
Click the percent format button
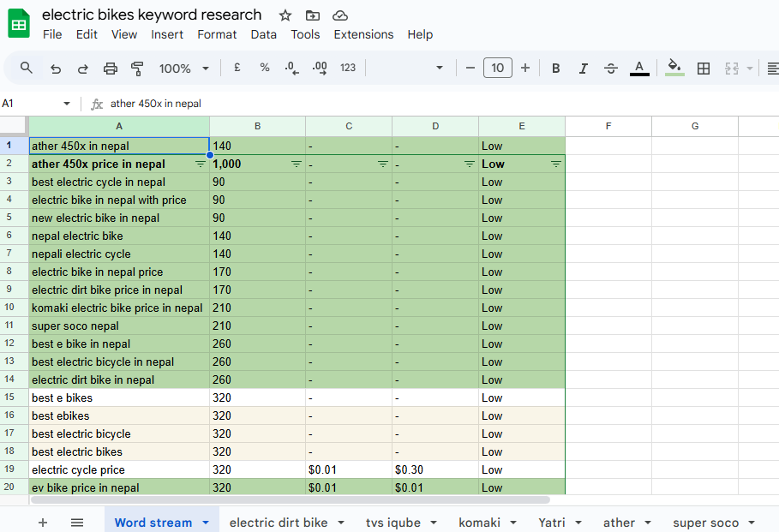pyautogui.click(x=265, y=69)
